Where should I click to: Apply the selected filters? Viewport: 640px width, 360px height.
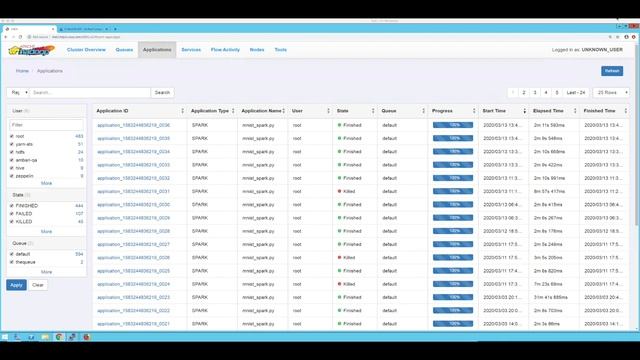pos(16,285)
